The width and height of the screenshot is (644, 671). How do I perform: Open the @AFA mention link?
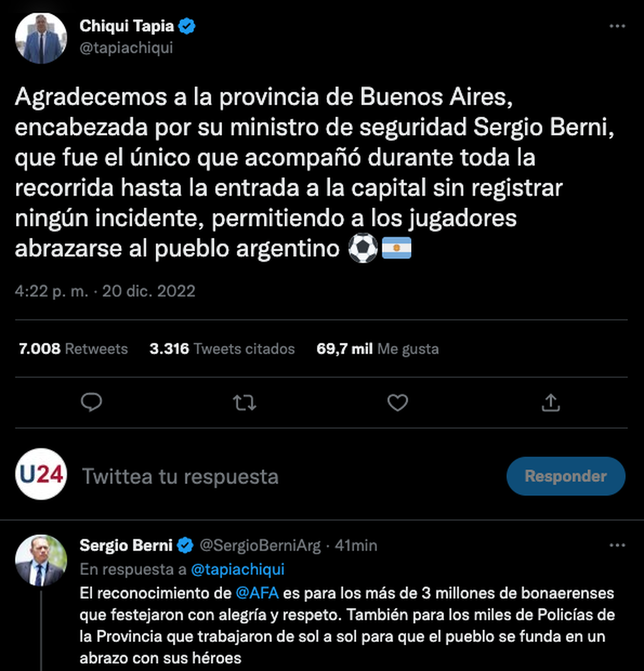tap(257, 593)
